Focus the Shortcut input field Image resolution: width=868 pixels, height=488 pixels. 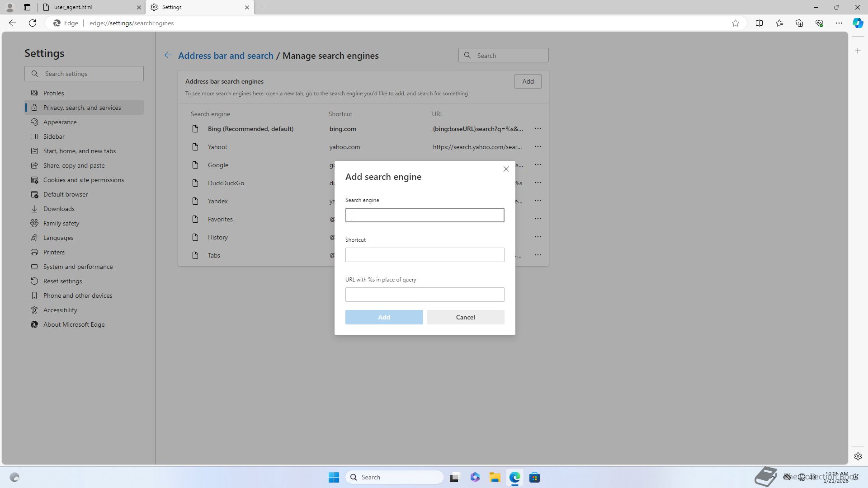425,255
